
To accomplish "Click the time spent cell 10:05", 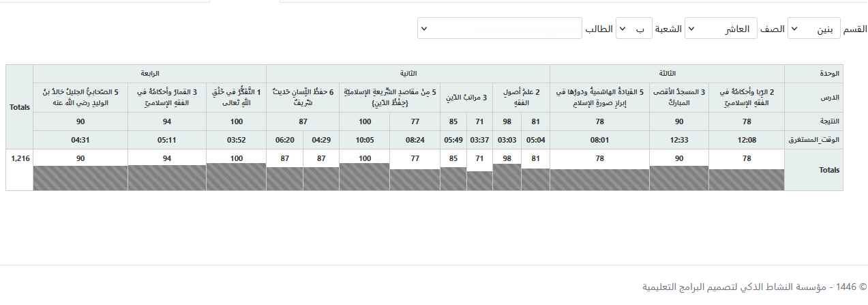I will (364, 140).
